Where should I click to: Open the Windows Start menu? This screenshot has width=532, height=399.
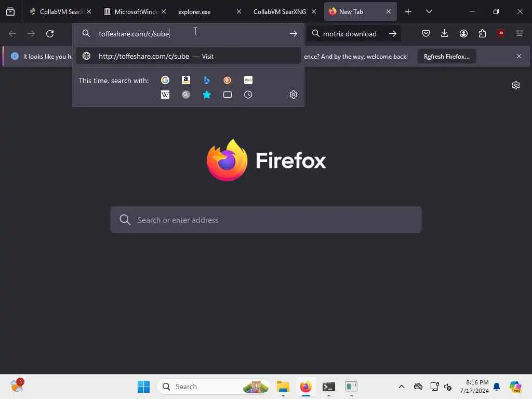point(143,387)
